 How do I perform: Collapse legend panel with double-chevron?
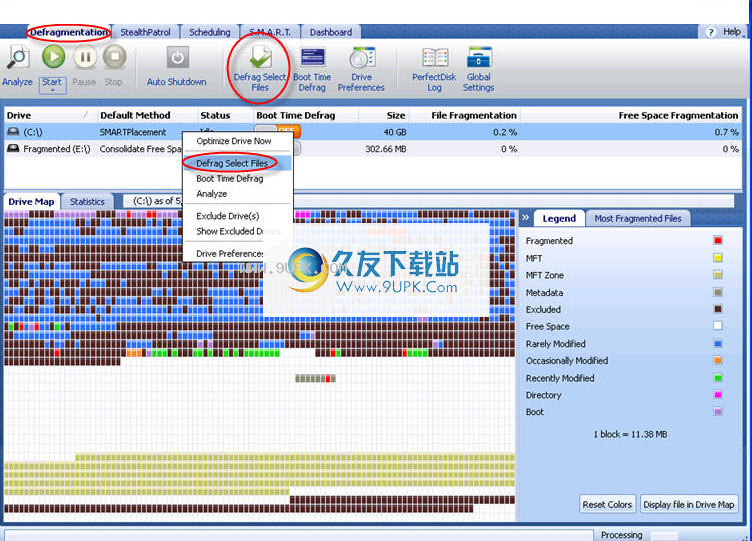pyautogui.click(x=525, y=217)
